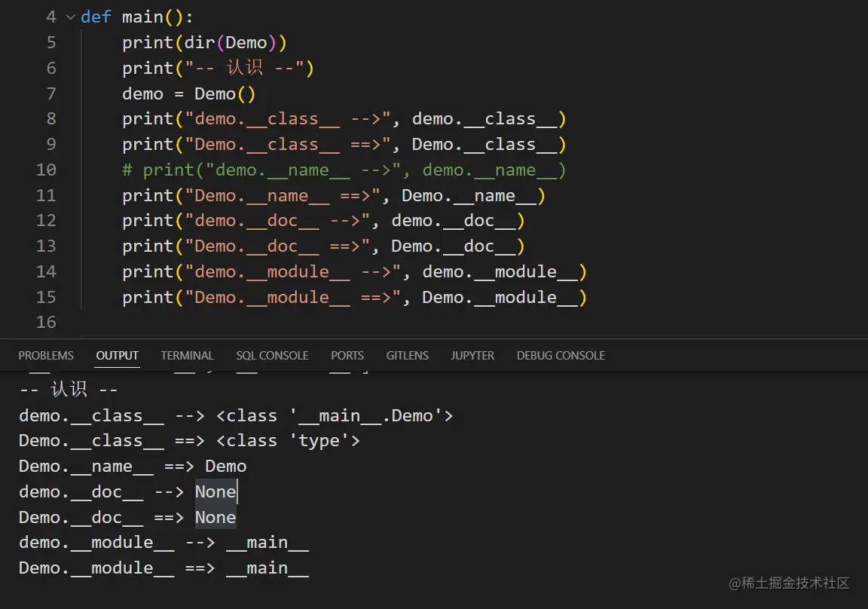This screenshot has height=609, width=868.
Task: Click code line printing demo.__class__
Action: click(344, 119)
